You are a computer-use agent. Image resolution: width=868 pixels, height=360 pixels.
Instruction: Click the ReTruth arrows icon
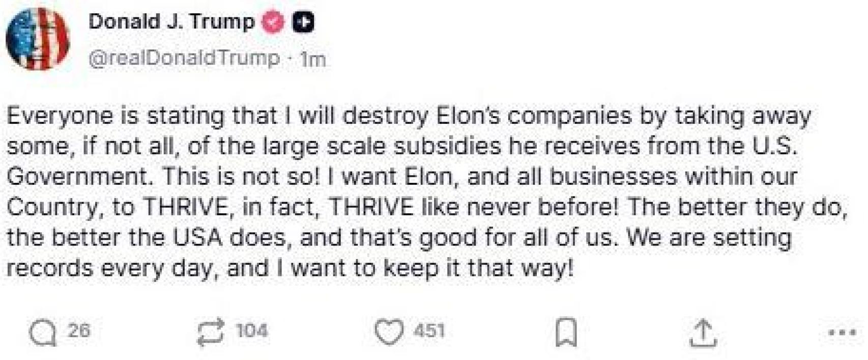[211, 333]
